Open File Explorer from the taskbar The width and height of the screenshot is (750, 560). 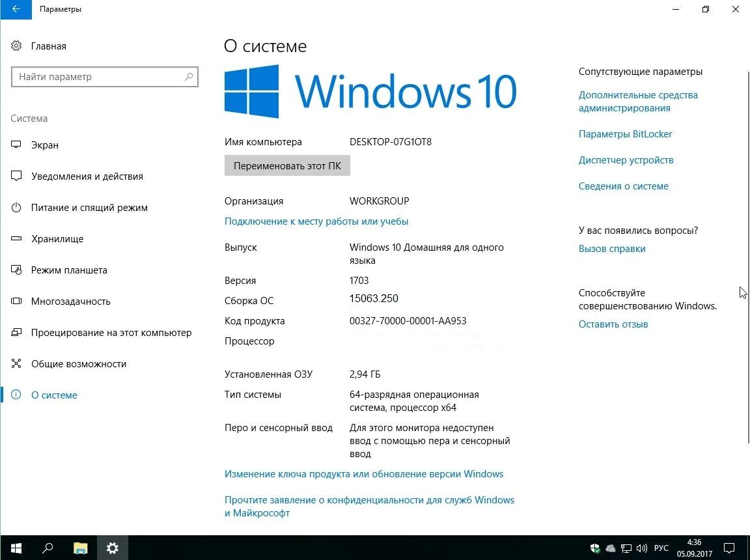click(80, 548)
